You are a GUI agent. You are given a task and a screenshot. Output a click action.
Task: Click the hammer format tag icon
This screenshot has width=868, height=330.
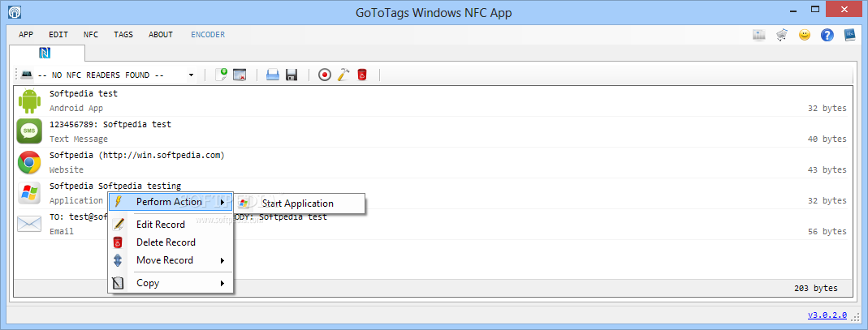tap(343, 75)
